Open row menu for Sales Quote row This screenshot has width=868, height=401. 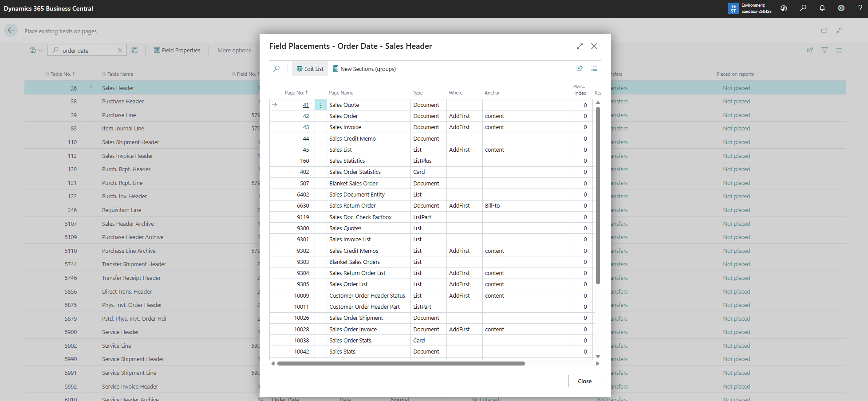coord(321,105)
